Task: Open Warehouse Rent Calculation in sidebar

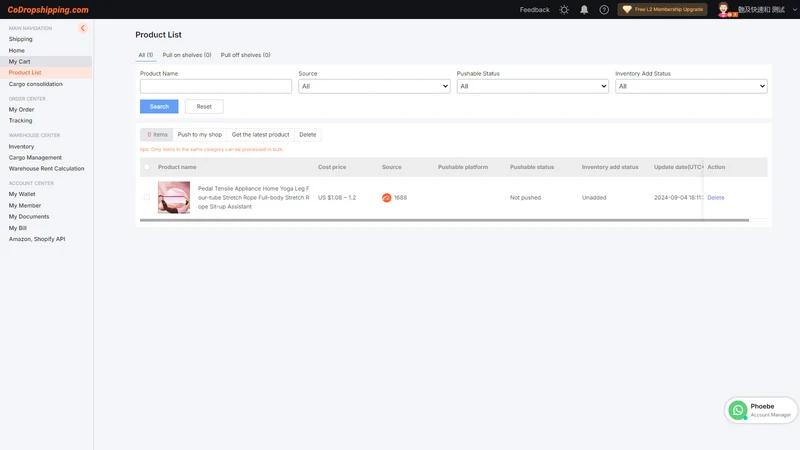Action: click(x=46, y=169)
